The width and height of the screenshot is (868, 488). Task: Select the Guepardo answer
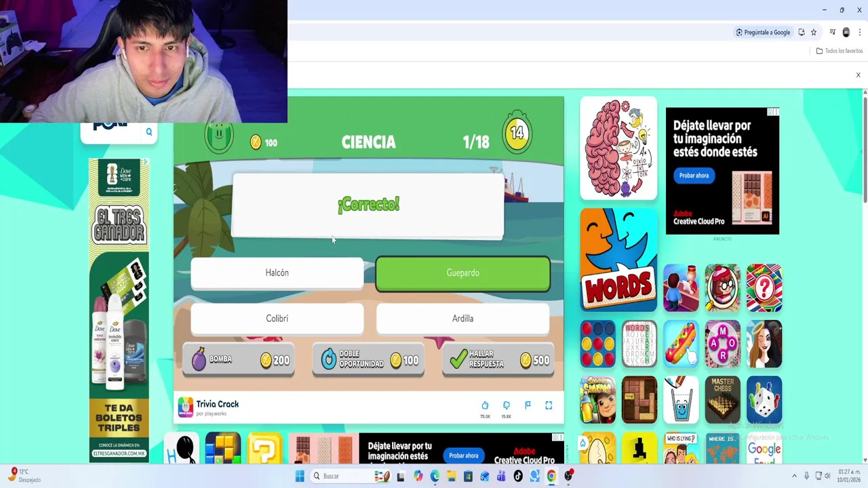[462, 273]
